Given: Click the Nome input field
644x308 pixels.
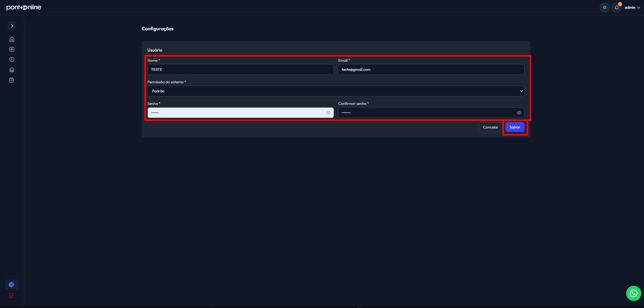Looking at the screenshot, I should click(x=240, y=69).
